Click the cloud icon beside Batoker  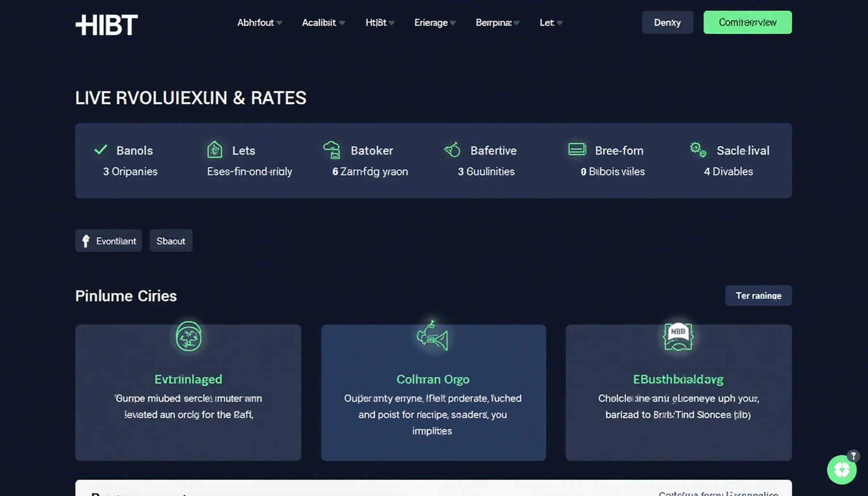(332, 150)
